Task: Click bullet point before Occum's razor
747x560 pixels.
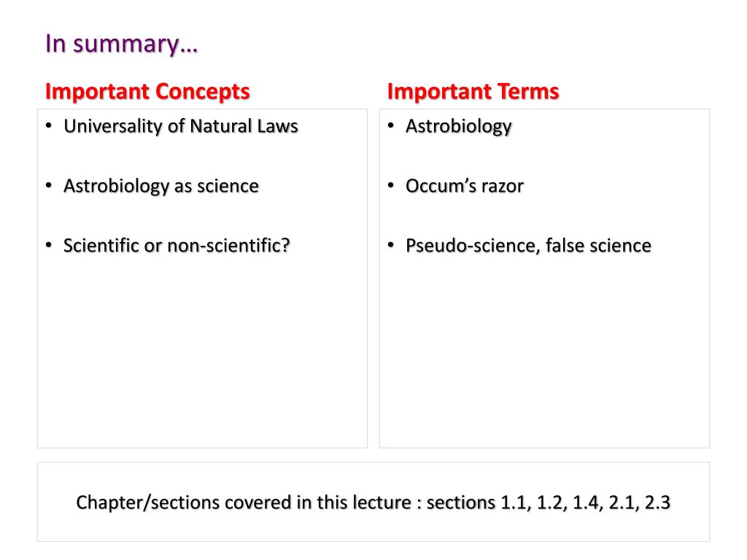Action: 391,185
